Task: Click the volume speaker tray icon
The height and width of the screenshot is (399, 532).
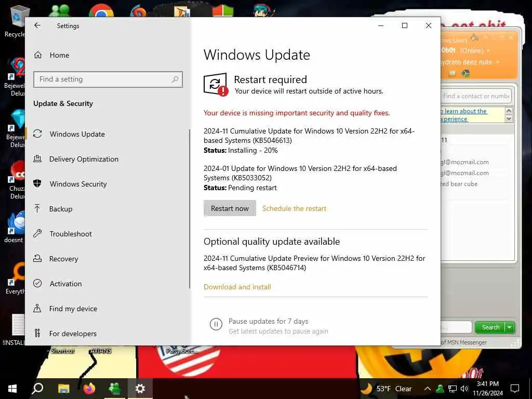Action: tap(464, 389)
